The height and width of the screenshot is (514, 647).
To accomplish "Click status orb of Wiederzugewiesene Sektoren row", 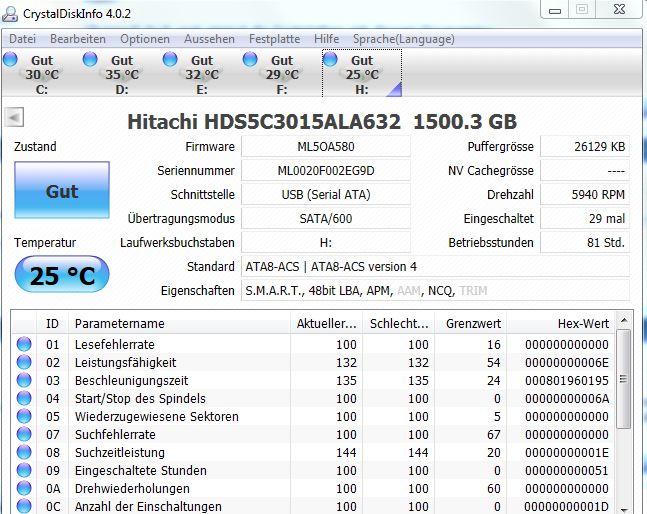I will pyautogui.click(x=24, y=416).
